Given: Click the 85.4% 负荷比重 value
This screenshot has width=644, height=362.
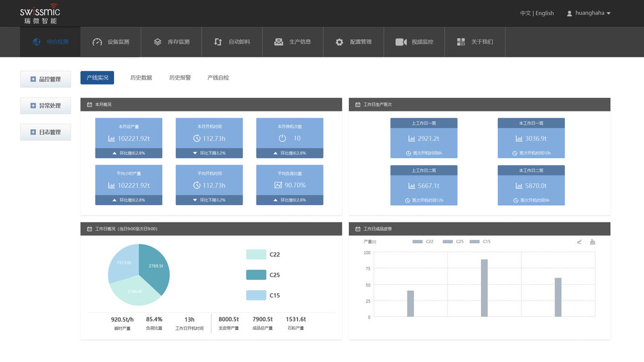Looking at the screenshot, I should click(154, 319).
